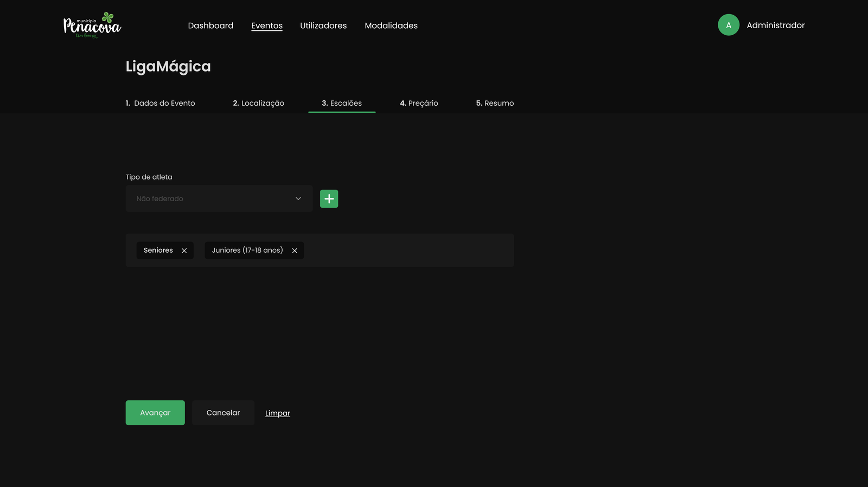Expand the Tipo de atleta chevron
868x487 pixels.
[298, 198]
